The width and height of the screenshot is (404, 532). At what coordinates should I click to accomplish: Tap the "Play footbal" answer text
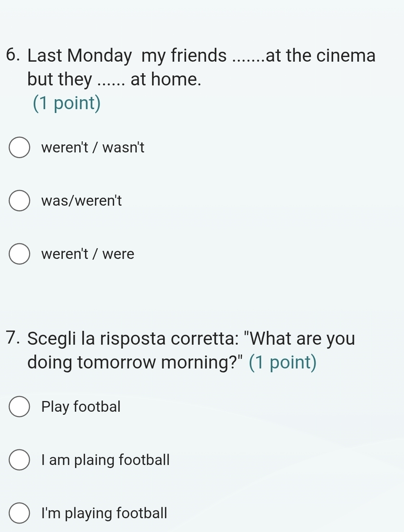pyautogui.click(x=81, y=407)
